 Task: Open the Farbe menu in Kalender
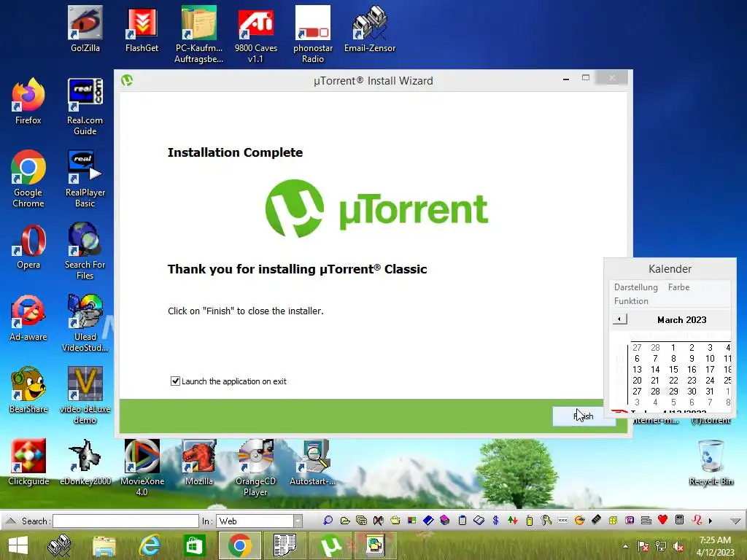pyautogui.click(x=678, y=287)
